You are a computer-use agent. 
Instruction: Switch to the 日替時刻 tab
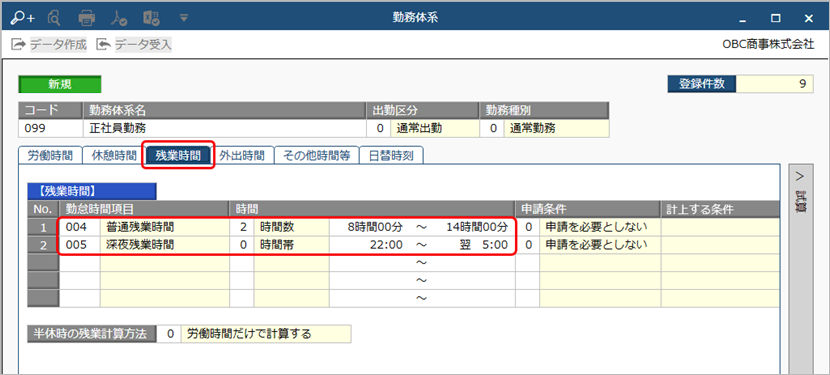click(391, 156)
